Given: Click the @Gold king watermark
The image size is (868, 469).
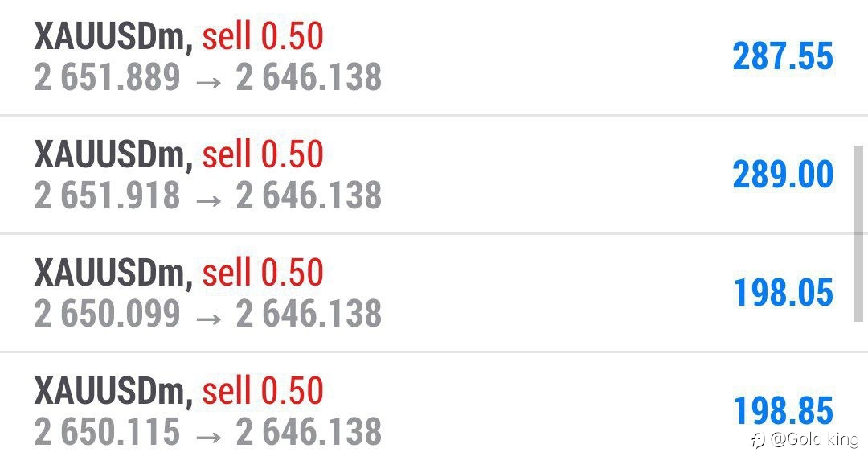Looking at the screenshot, I should click(805, 439).
